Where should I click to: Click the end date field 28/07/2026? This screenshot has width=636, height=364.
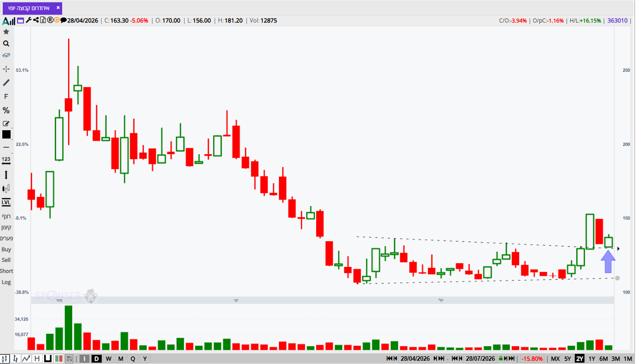click(480, 358)
